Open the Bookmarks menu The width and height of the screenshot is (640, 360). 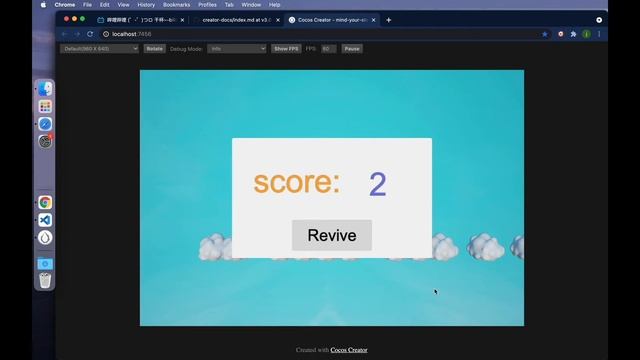point(176,5)
